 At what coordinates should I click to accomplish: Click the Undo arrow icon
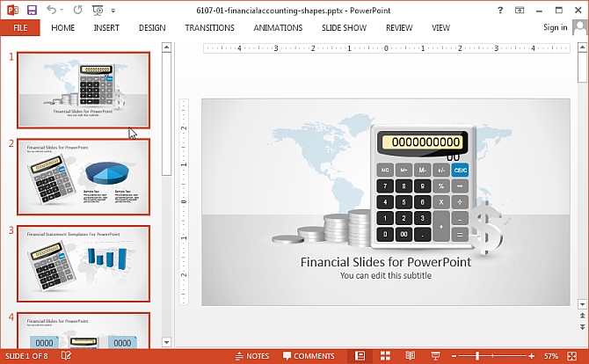[51, 11]
